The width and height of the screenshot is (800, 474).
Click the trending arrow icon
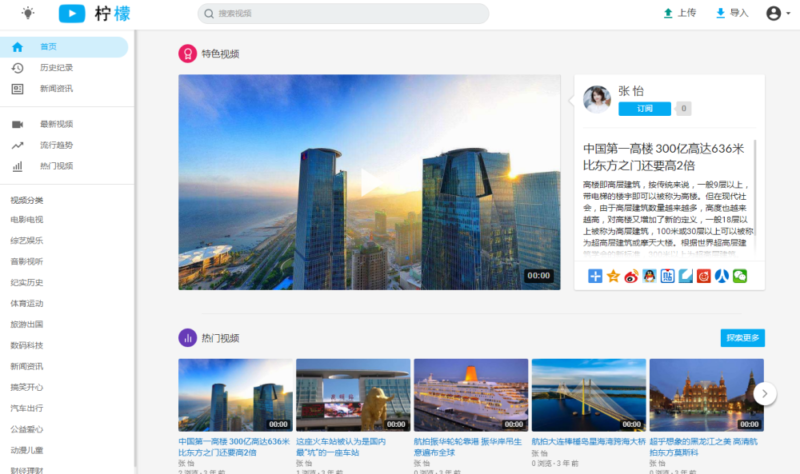coord(17,145)
